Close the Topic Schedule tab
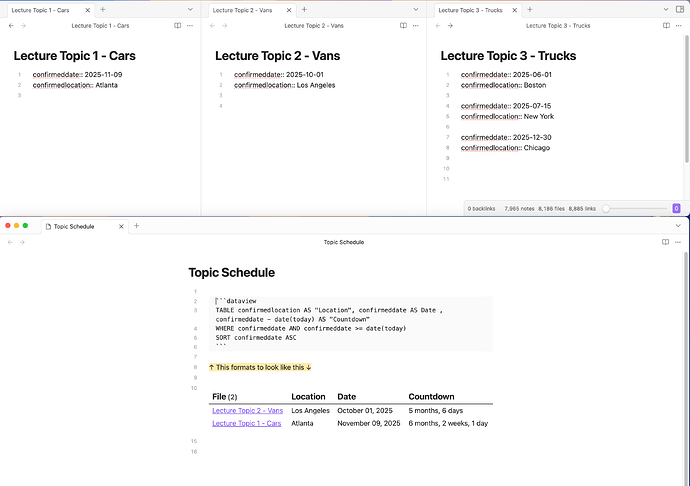The image size is (690, 486). (x=121, y=227)
